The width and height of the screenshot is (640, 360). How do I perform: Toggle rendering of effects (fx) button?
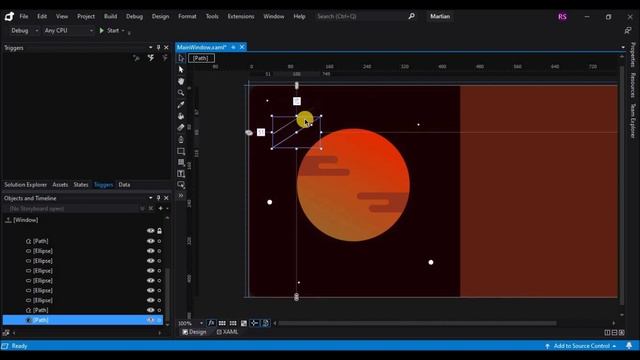(211, 323)
